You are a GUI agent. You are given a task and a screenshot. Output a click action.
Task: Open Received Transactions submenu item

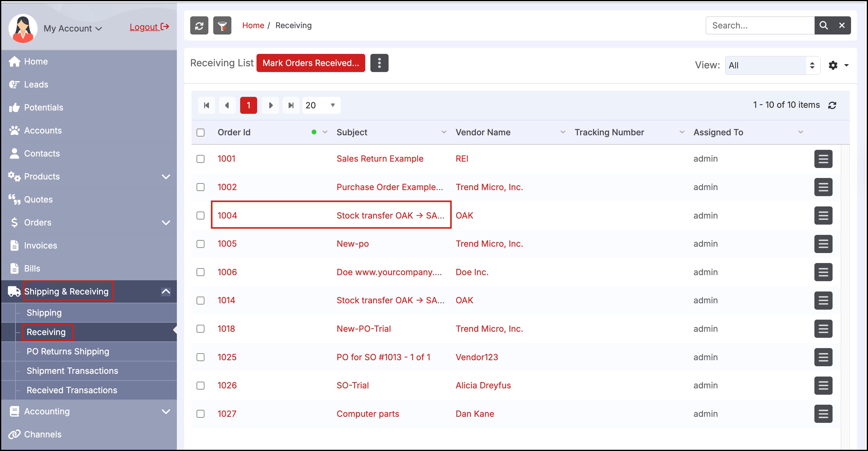(72, 390)
